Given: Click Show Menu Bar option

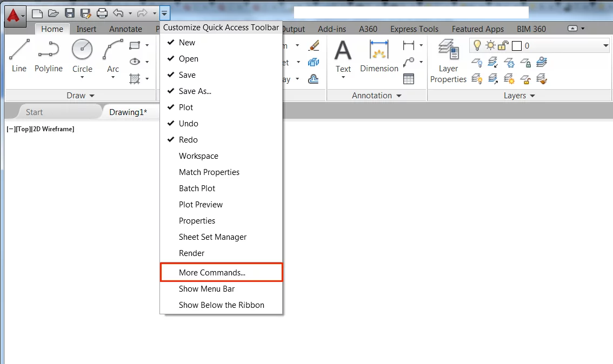Looking at the screenshot, I should [x=206, y=288].
